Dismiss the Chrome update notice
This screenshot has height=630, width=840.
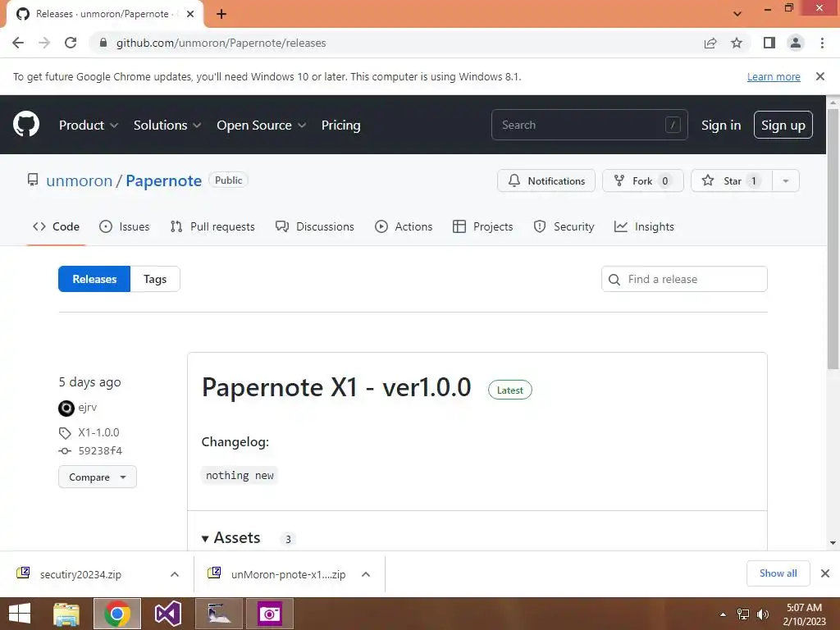pos(820,76)
